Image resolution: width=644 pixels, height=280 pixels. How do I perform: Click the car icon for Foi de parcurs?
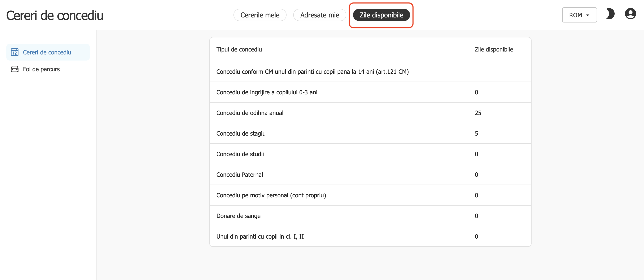[14, 69]
